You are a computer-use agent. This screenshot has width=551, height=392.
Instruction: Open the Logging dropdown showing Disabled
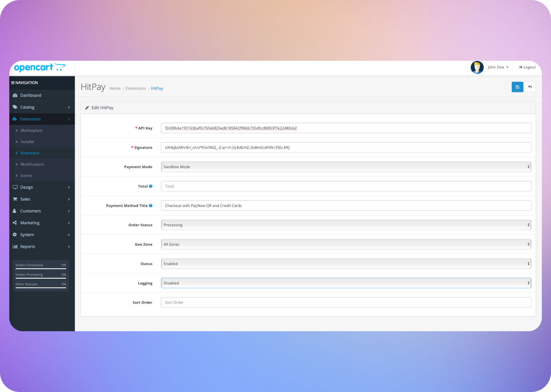click(x=346, y=283)
